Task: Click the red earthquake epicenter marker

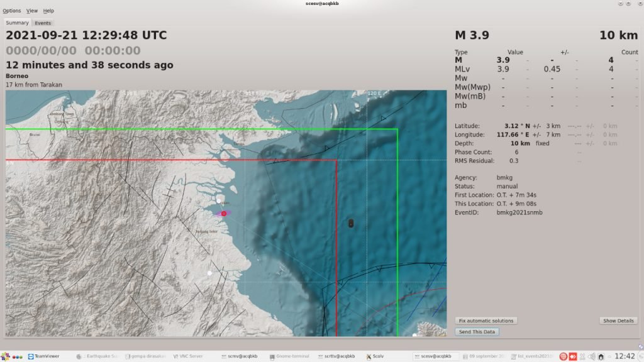Action: [x=224, y=214]
